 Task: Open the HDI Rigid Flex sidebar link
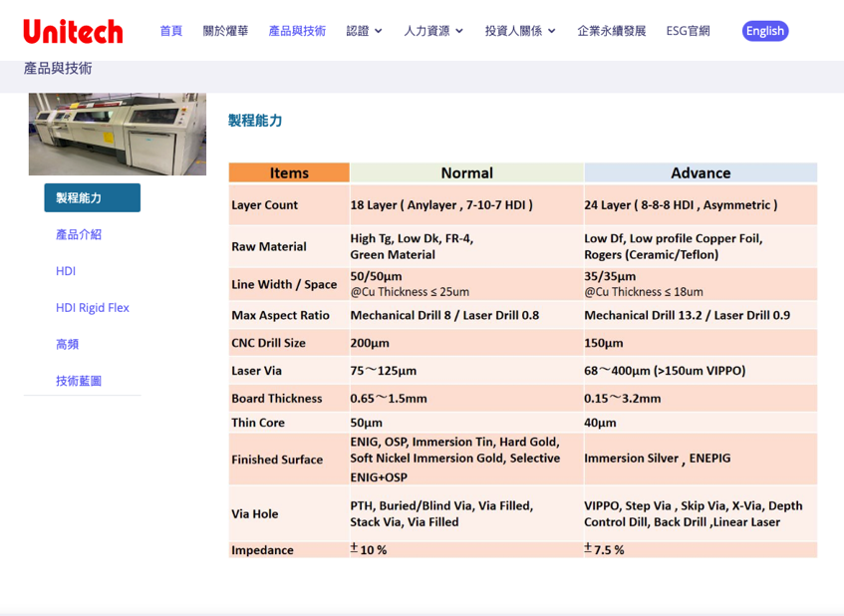[93, 307]
